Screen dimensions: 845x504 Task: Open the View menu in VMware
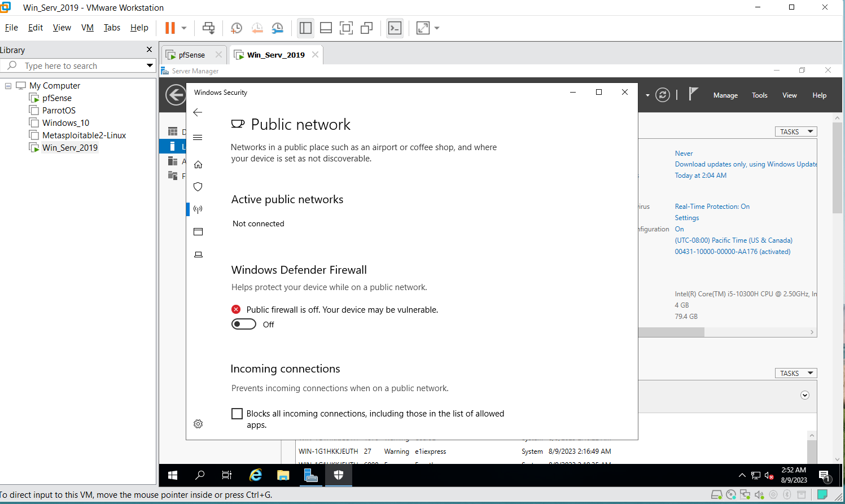tap(62, 28)
